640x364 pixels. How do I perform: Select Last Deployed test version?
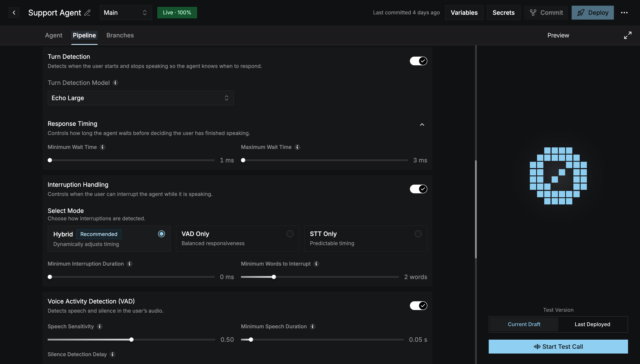point(592,324)
